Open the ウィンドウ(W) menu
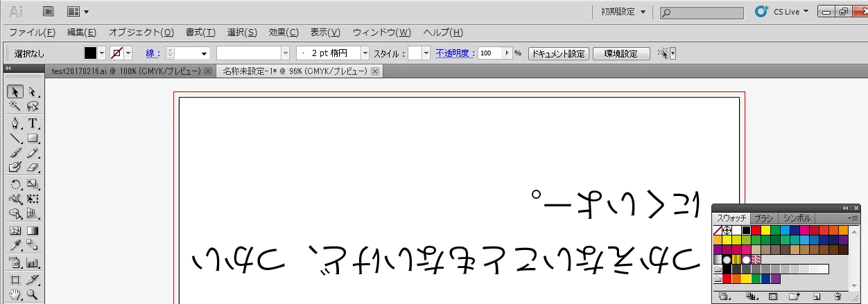 tap(381, 33)
